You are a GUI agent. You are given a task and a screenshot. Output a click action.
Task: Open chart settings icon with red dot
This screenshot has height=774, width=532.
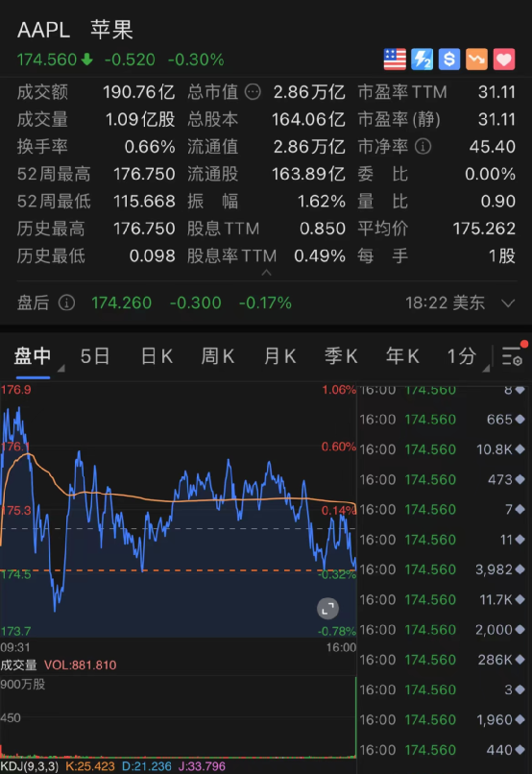coord(513,355)
